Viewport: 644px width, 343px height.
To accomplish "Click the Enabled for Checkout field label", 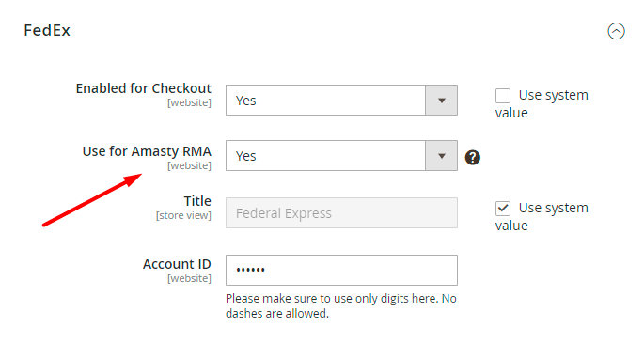I will tap(143, 88).
